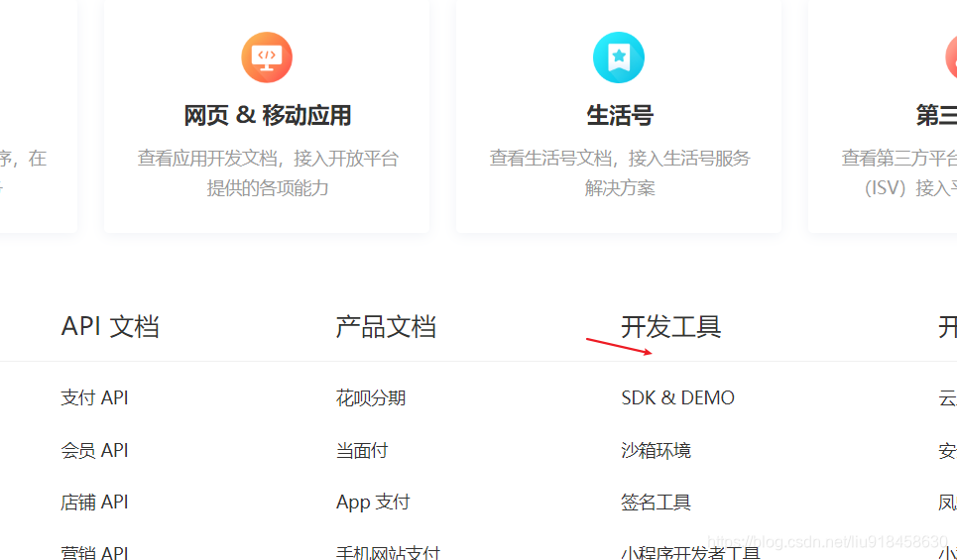Image resolution: width=957 pixels, height=560 pixels.
Task: Click the orange web & mobile app icon
Action: pos(267,57)
